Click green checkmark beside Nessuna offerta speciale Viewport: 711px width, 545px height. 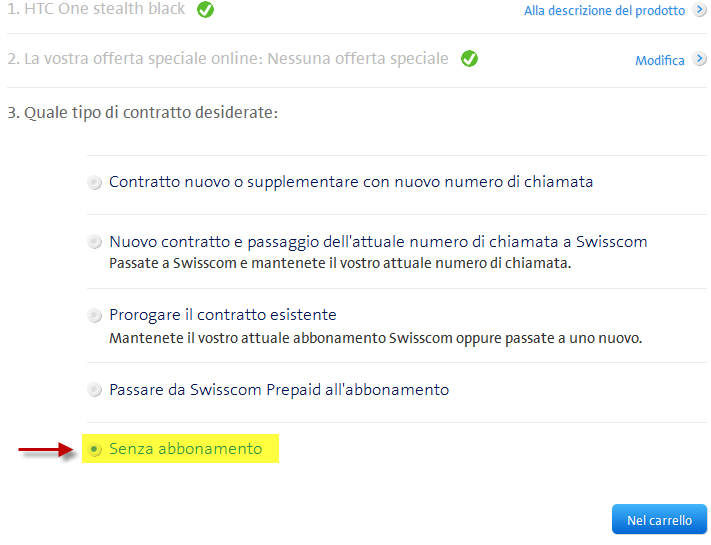click(x=469, y=59)
